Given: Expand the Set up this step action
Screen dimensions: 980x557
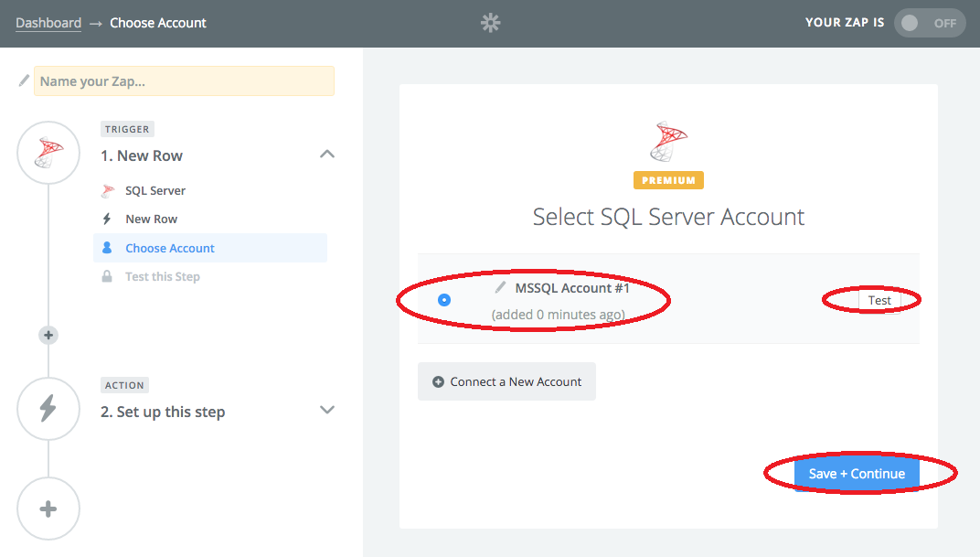Looking at the screenshot, I should coord(326,410).
